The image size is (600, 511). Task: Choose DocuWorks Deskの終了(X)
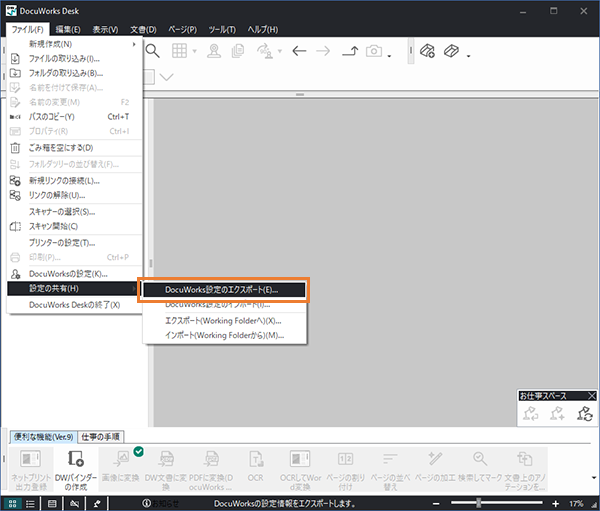tap(75, 305)
